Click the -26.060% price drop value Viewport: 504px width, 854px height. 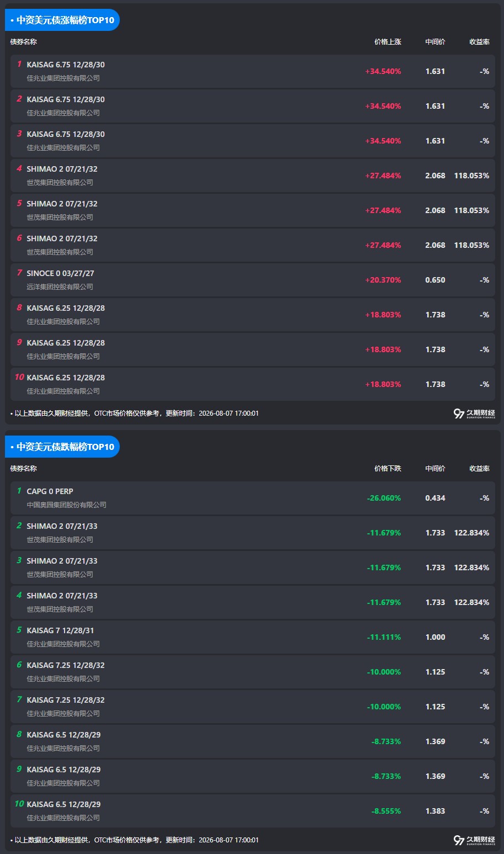[384, 498]
